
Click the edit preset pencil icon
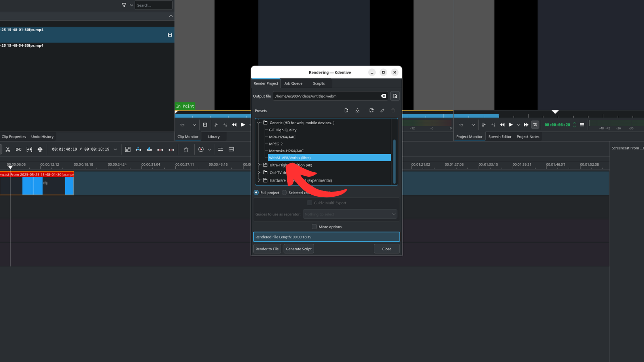point(382,111)
